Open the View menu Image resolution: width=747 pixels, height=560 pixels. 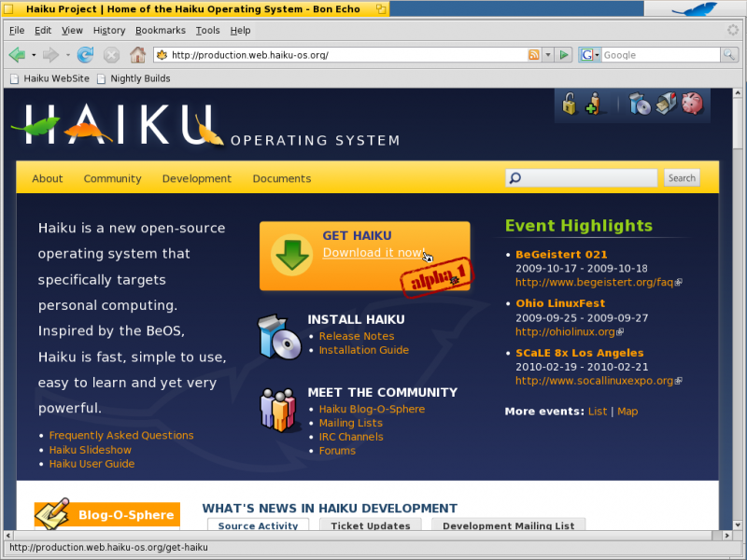coord(72,31)
